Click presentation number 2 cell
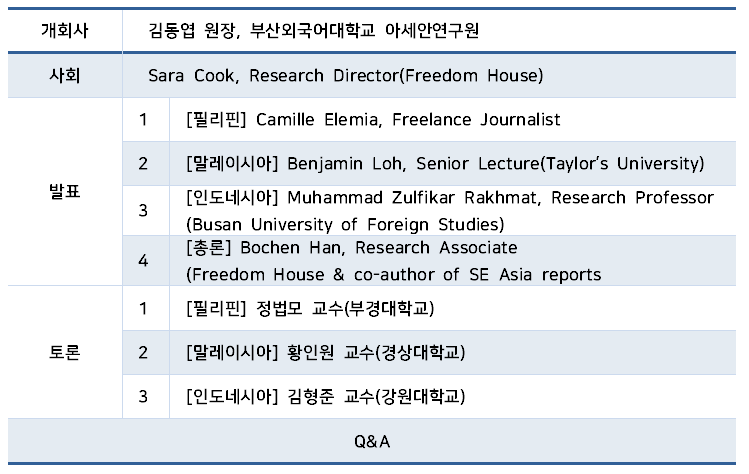 (x=143, y=163)
